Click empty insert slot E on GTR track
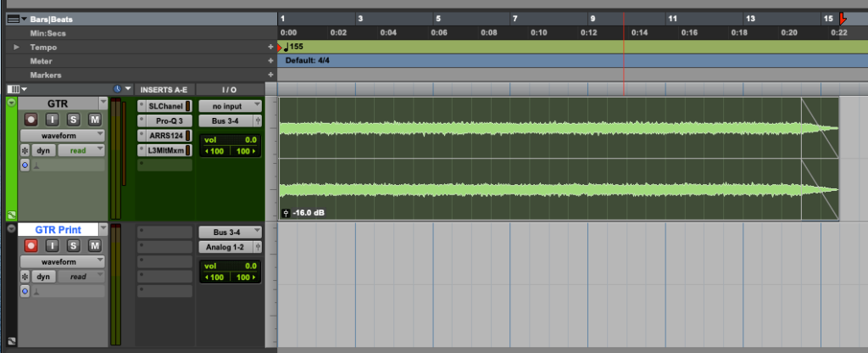The width and height of the screenshot is (868, 353). tap(165, 165)
